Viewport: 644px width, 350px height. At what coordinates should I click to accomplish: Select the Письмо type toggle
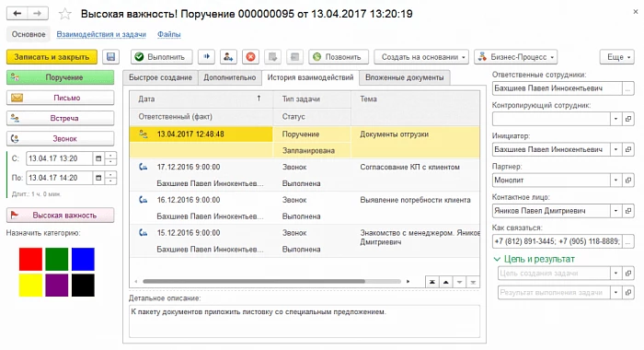point(61,98)
